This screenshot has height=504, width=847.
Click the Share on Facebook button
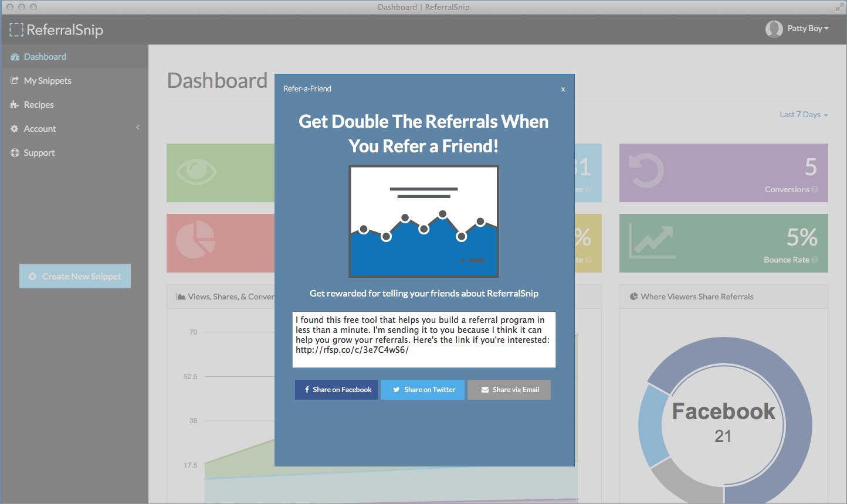click(337, 390)
